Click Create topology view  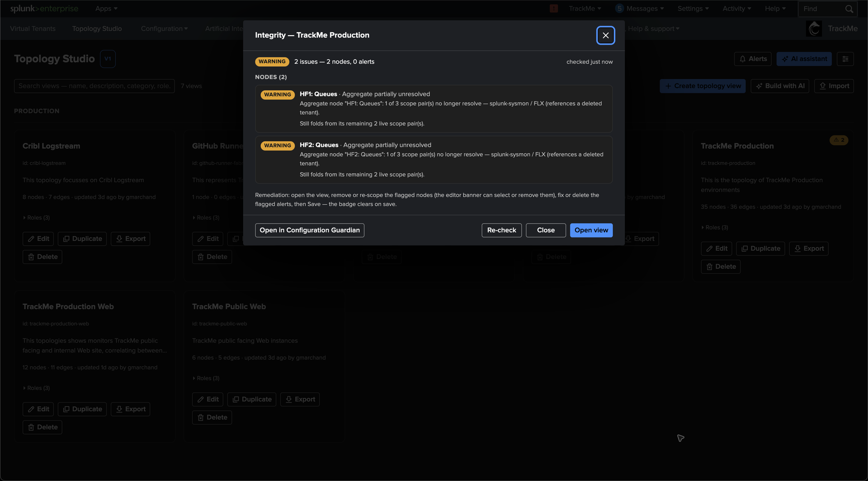click(703, 86)
